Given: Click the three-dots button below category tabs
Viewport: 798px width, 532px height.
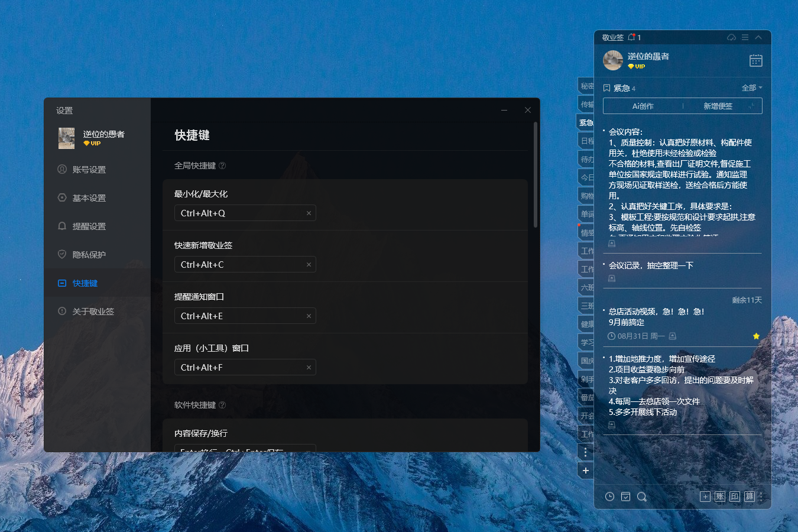Looking at the screenshot, I should (x=585, y=452).
